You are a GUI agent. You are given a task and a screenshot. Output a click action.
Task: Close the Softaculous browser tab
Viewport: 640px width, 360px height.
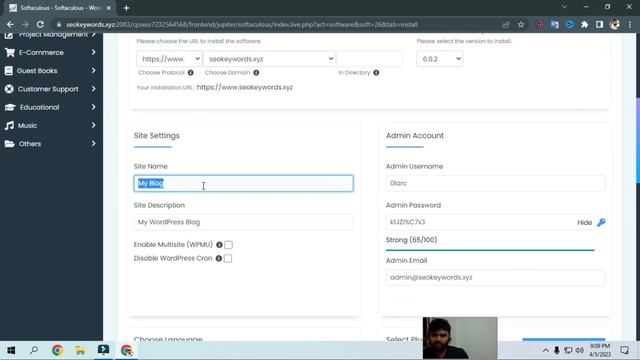click(x=109, y=8)
